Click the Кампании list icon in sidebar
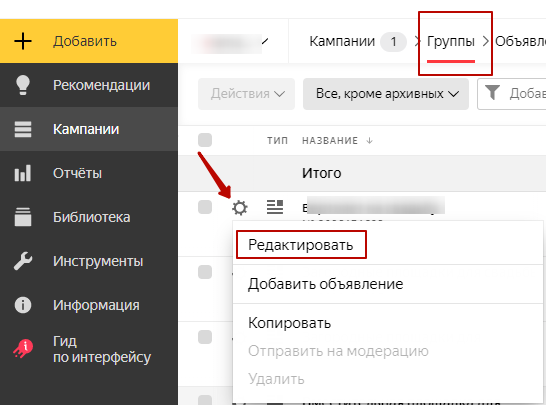The image size is (546, 405). click(23, 129)
